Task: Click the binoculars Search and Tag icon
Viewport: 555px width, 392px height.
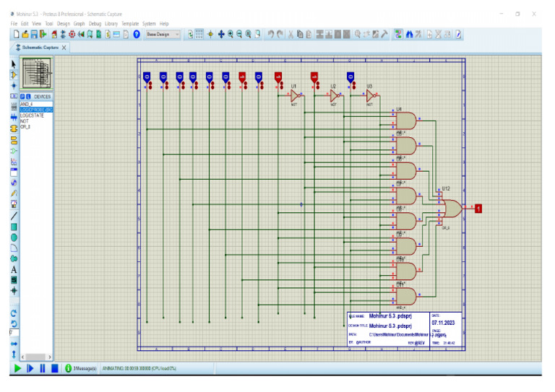Action: pyautogui.click(x=409, y=34)
